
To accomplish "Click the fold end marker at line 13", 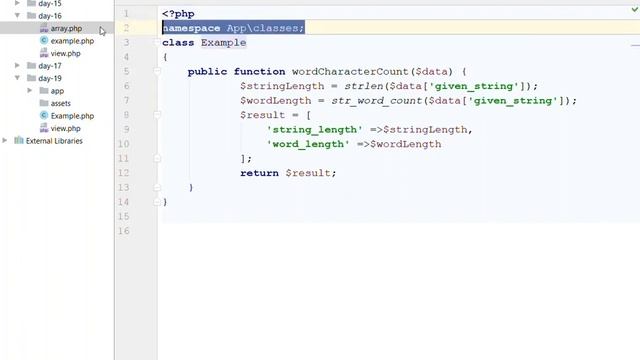I will (157, 187).
